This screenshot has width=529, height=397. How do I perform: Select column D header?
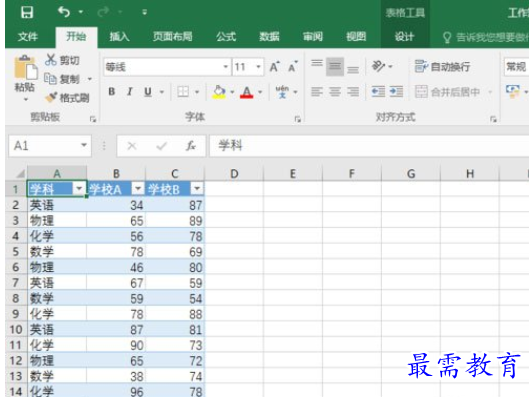pos(234,173)
